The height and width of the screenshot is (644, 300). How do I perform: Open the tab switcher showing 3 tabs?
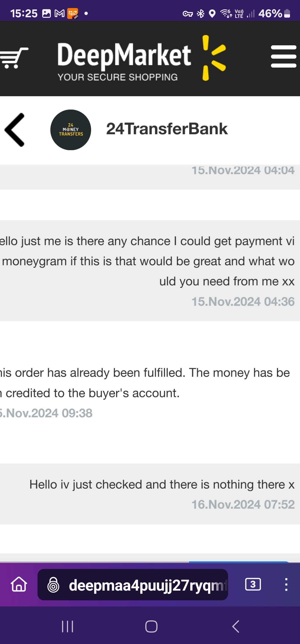tap(253, 584)
